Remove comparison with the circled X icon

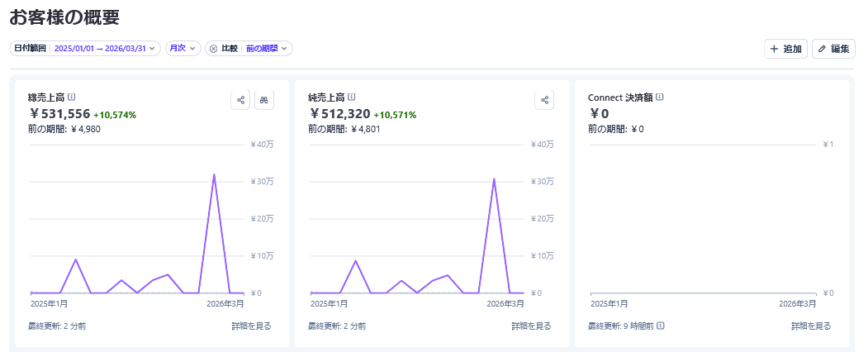click(213, 49)
